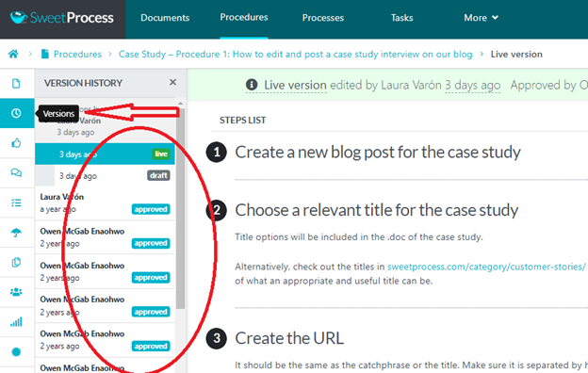Open the Case Study procedure breadcrumb link

296,54
